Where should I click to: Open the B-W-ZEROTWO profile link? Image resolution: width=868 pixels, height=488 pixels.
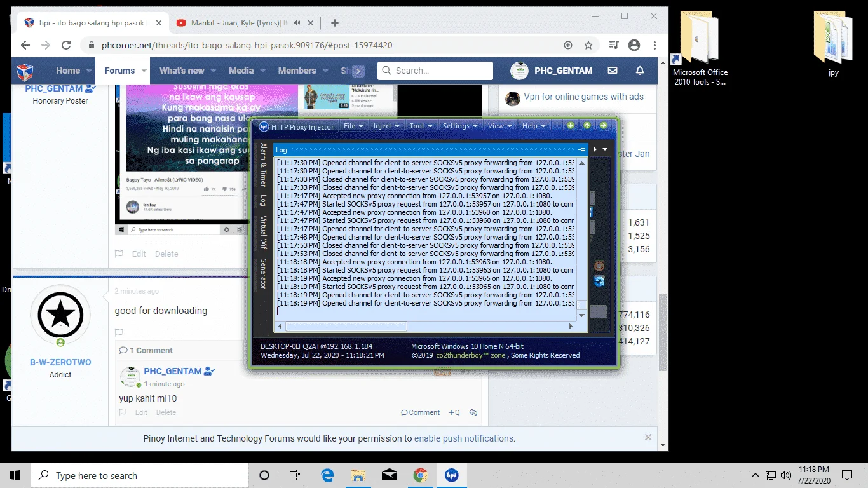pyautogui.click(x=60, y=362)
